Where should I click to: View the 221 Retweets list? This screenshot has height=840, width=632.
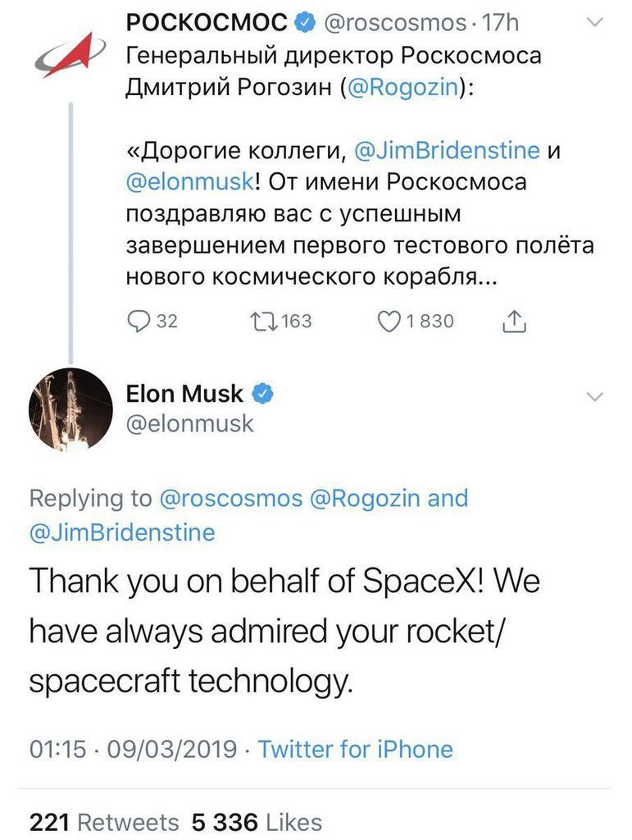coord(102,823)
